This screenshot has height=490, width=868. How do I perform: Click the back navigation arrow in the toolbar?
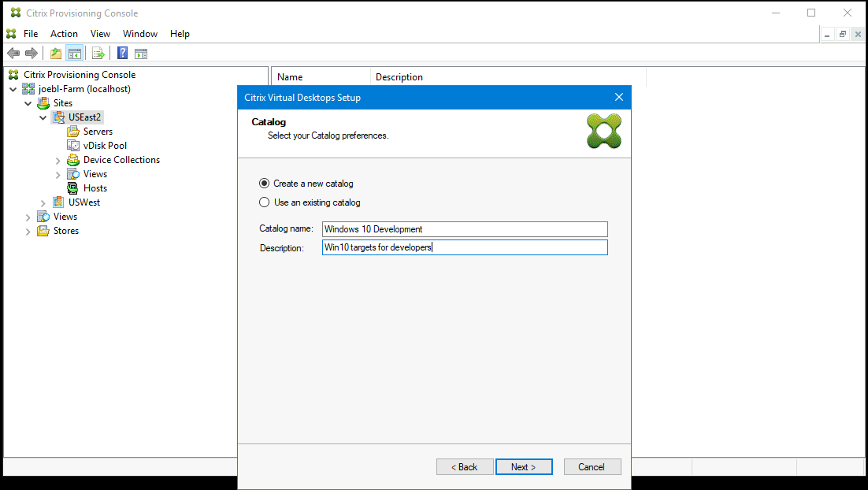[x=13, y=53]
